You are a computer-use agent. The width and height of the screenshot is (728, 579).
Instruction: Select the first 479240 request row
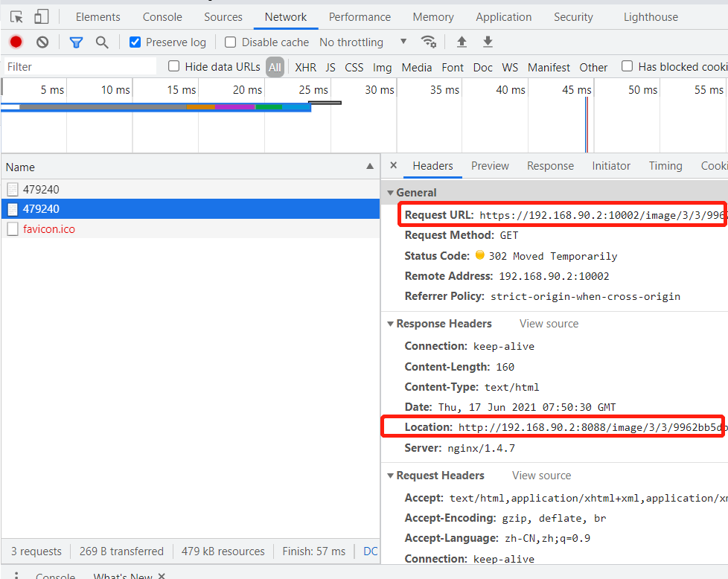[x=191, y=190]
